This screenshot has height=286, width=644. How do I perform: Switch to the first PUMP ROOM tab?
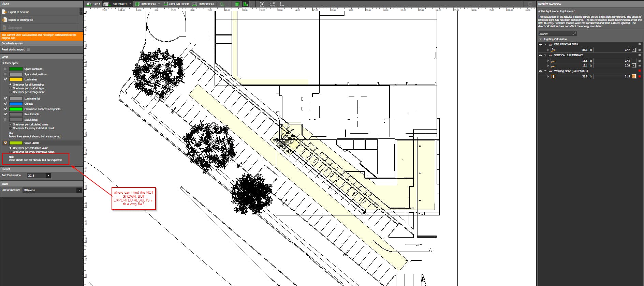pyautogui.click(x=147, y=4)
